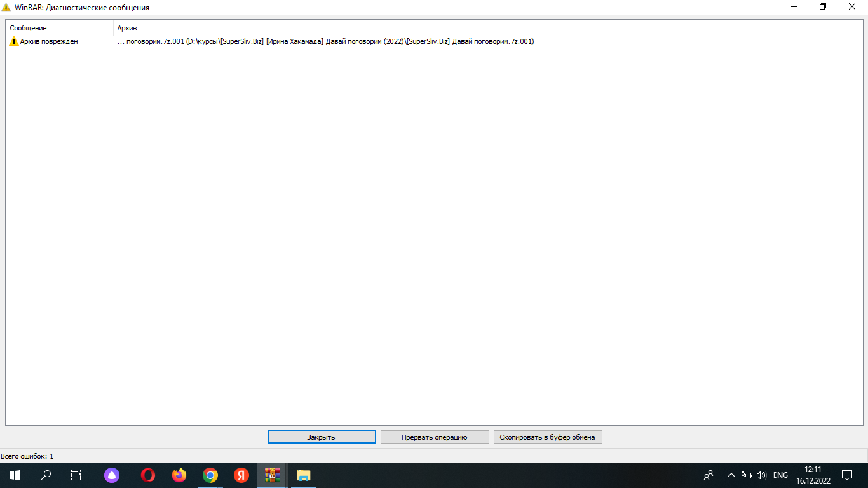Click the volume icon in the system tray
Image resolution: width=868 pixels, height=488 pixels.
(x=761, y=475)
